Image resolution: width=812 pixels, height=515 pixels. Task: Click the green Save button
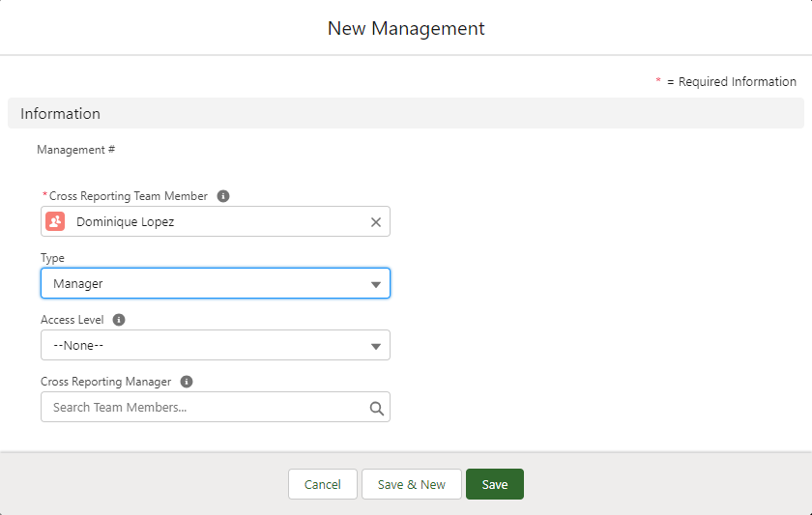point(494,484)
